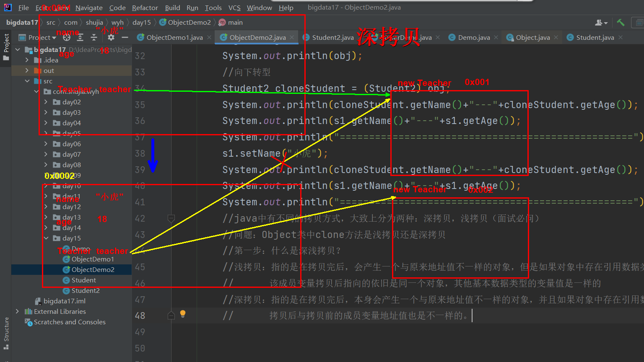Open the File menu
Screen dimensions: 644x362
tap(23, 8)
